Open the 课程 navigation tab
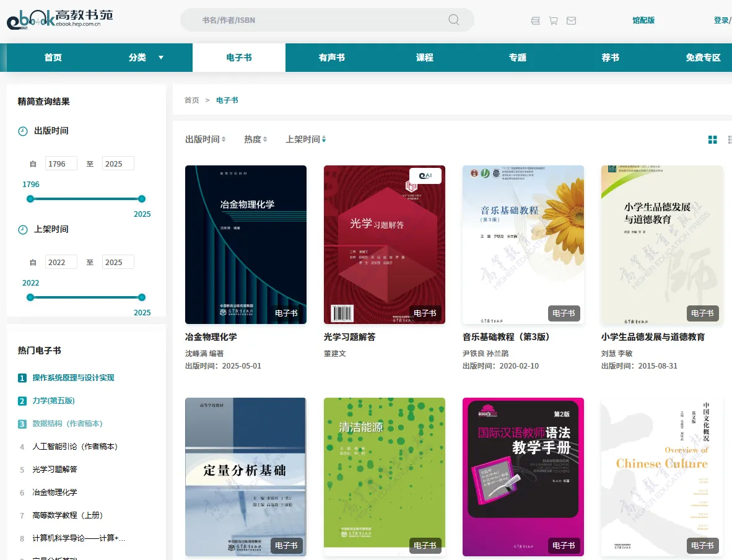732x560 pixels. 424,58
